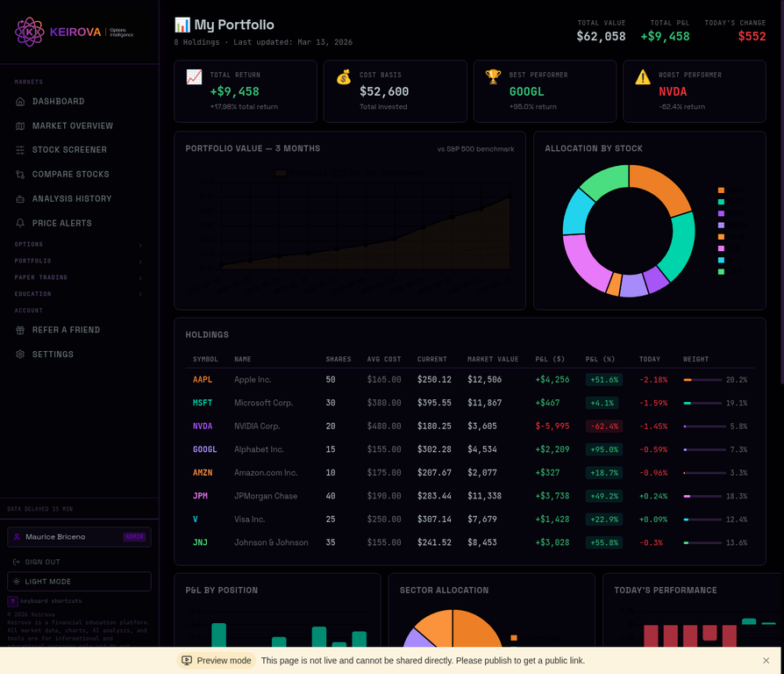
Task: Close the preview mode banner
Action: pyautogui.click(x=766, y=661)
